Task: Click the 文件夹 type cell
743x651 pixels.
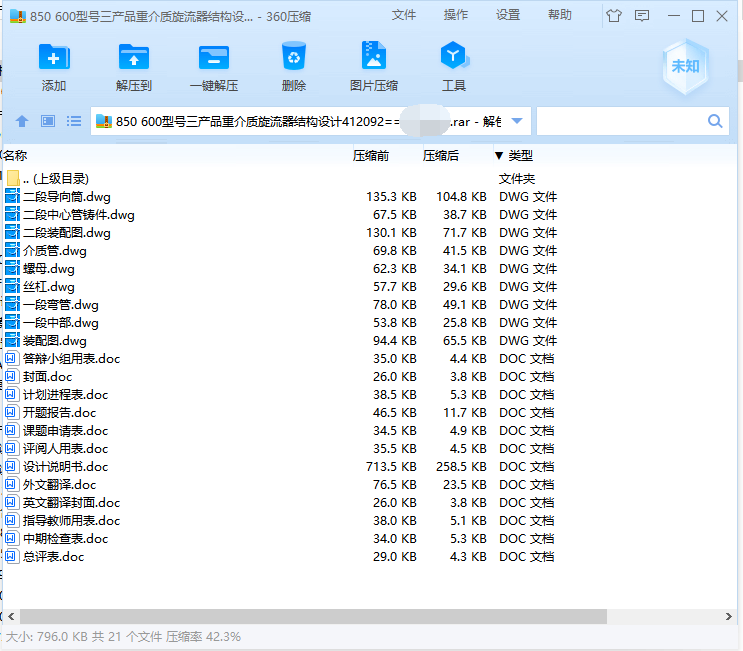Action: (x=516, y=179)
